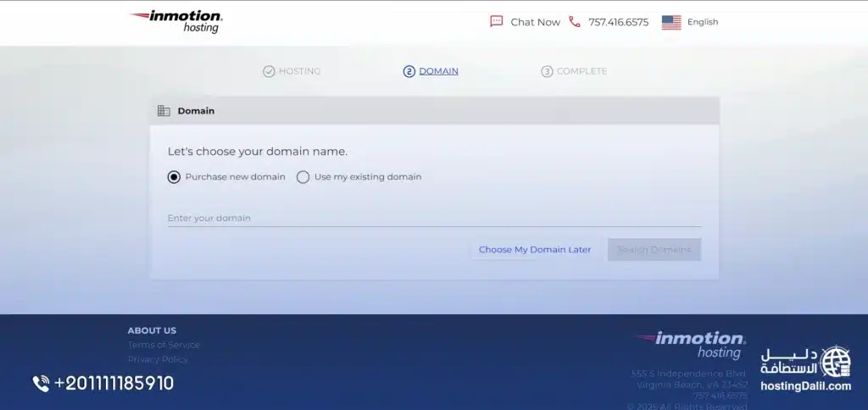Go to the HOSTING step
The image size is (868, 410).
pos(299,71)
